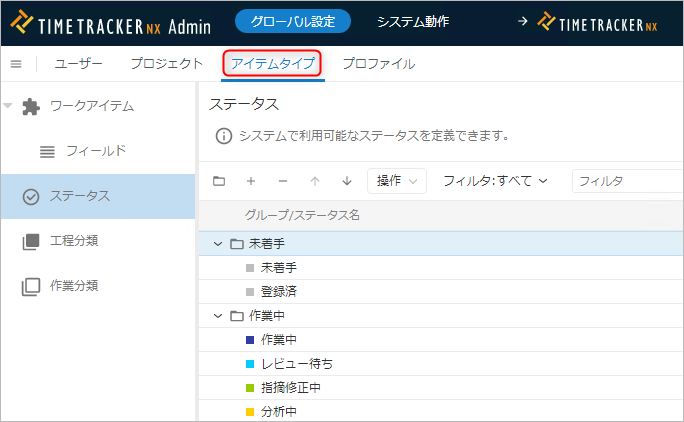Click the システム動作 button
Viewport: 684px width, 422px height.
(413, 21)
